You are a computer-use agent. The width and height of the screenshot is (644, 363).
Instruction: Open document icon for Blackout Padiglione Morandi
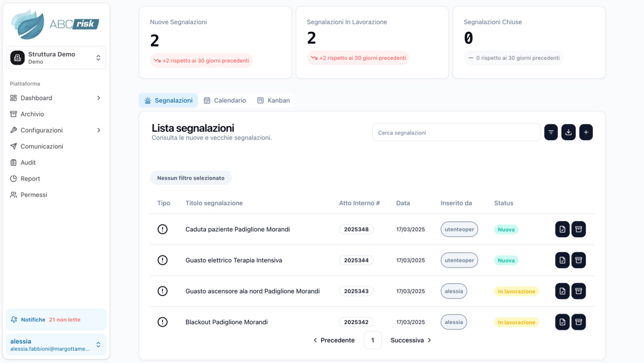click(x=562, y=322)
